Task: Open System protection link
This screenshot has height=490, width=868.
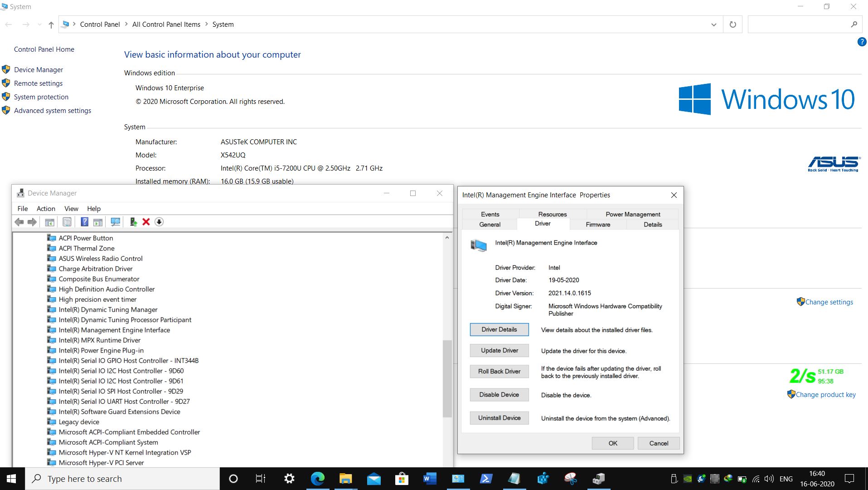Action: pyautogui.click(x=41, y=97)
